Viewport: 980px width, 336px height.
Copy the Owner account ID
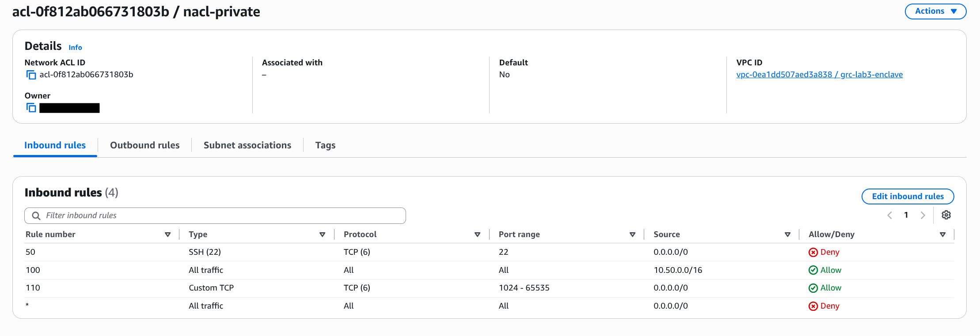31,108
